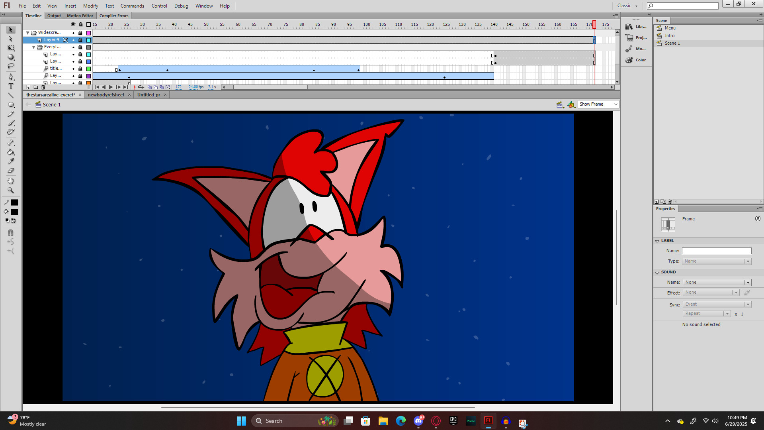Select the Free Transform tool

[10, 48]
